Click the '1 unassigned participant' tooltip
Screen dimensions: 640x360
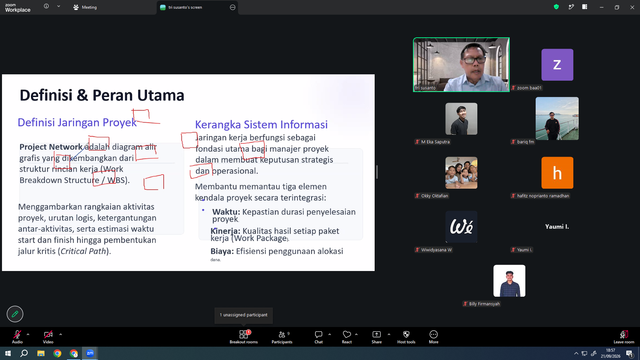click(x=244, y=315)
